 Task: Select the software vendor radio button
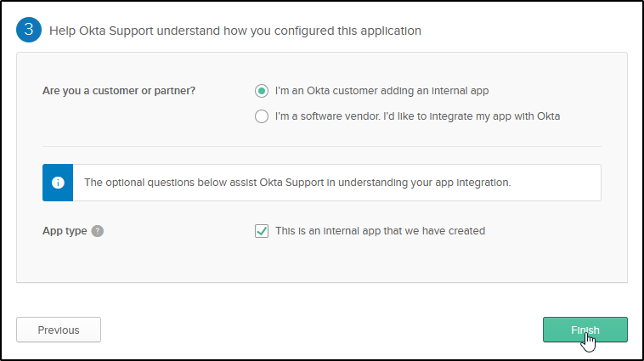tap(262, 116)
